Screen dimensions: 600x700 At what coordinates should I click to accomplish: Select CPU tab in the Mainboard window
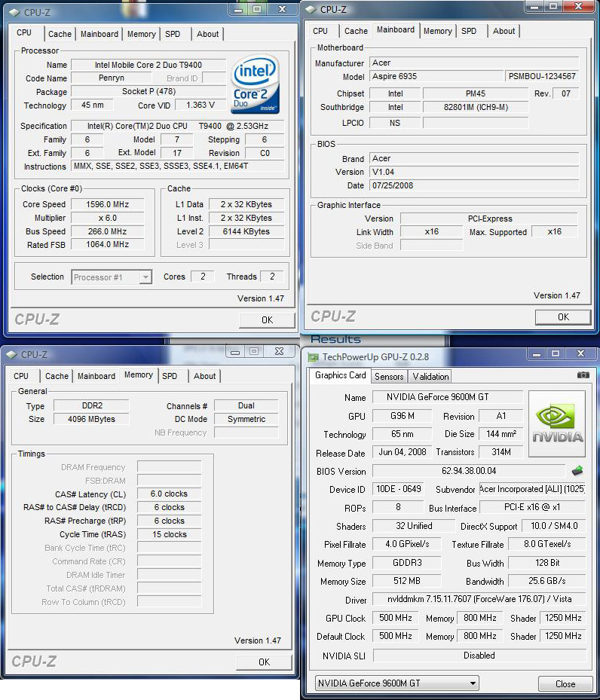pyautogui.click(x=320, y=31)
